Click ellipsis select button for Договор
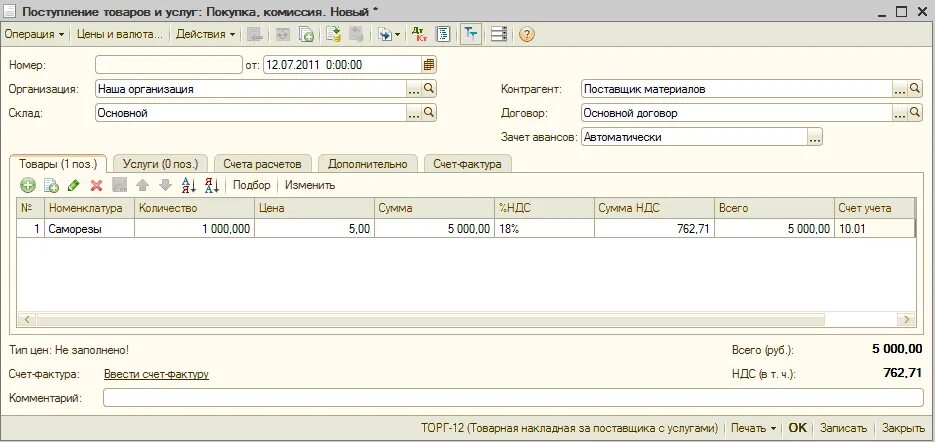Viewport: 935px width, 442px height. pyautogui.click(x=900, y=113)
